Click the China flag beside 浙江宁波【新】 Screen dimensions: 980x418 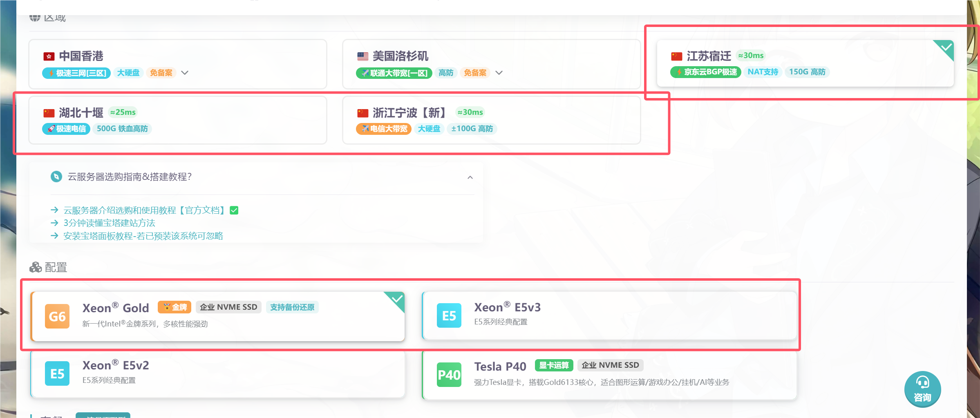362,113
